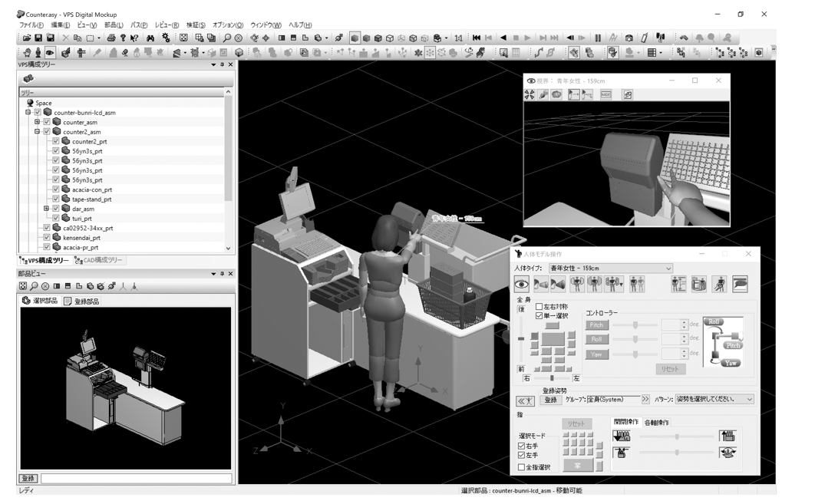Click the 登録 button in posture section
The image size is (815, 504).
pos(550,400)
